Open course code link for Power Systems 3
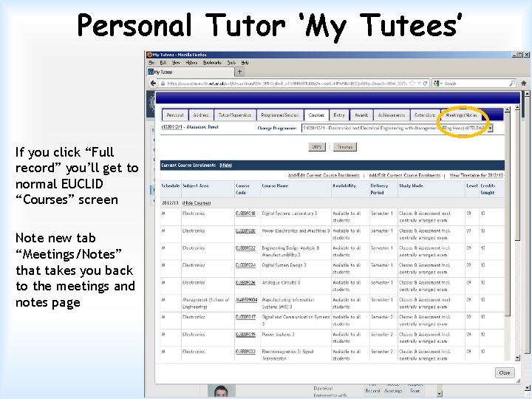532x399 pixels. [x=245, y=334]
